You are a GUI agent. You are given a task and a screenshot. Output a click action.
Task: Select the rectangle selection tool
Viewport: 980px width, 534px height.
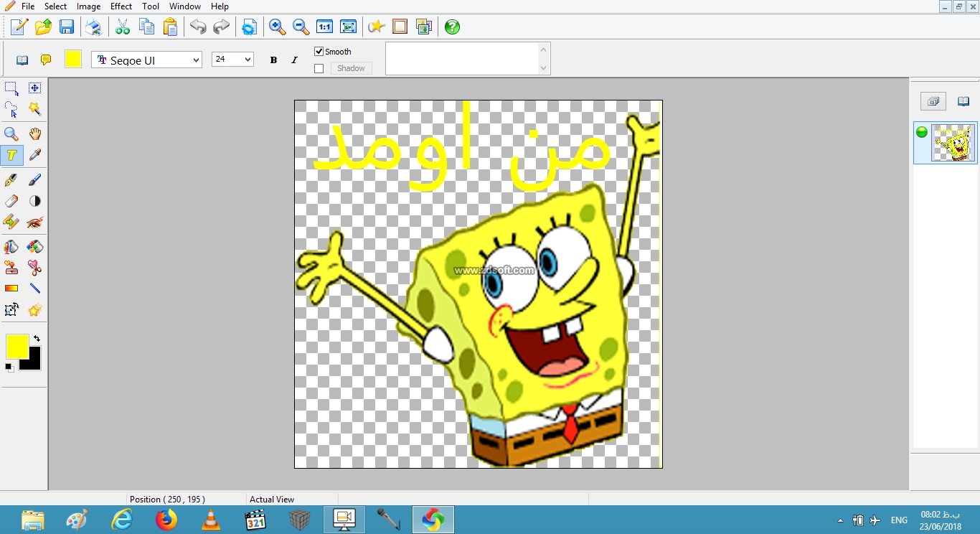[x=11, y=88]
